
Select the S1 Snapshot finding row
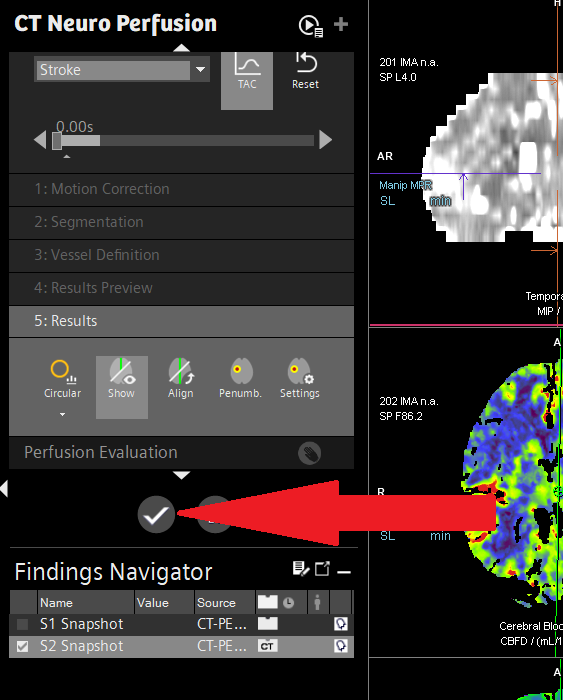coord(181,624)
